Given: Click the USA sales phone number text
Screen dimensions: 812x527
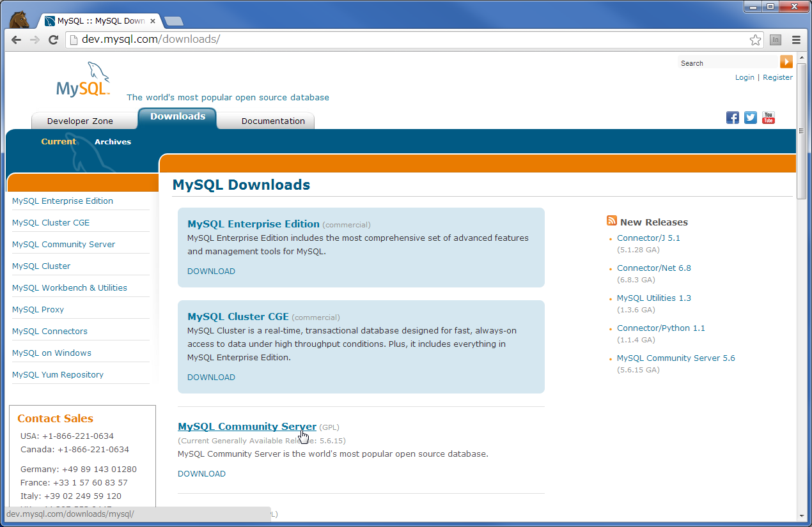Looking at the screenshot, I should 67,436.
